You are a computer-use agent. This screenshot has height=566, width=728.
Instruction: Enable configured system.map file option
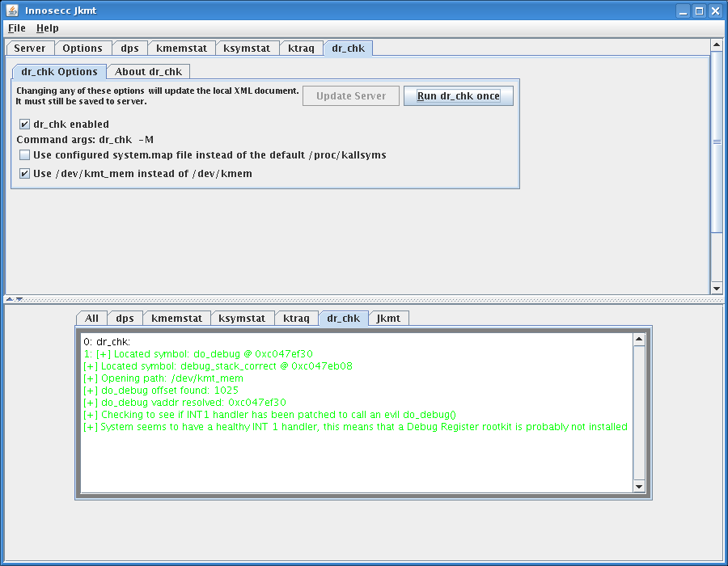click(x=24, y=155)
